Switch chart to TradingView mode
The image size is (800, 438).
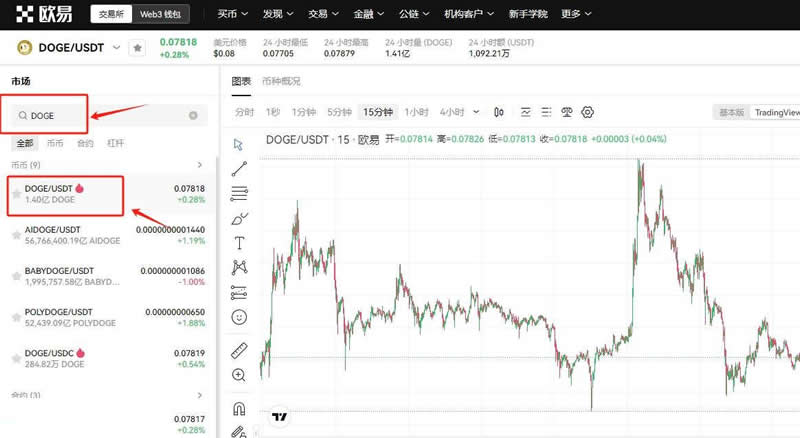coord(776,113)
